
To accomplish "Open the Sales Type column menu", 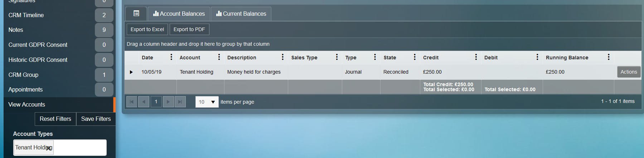I will (336, 57).
